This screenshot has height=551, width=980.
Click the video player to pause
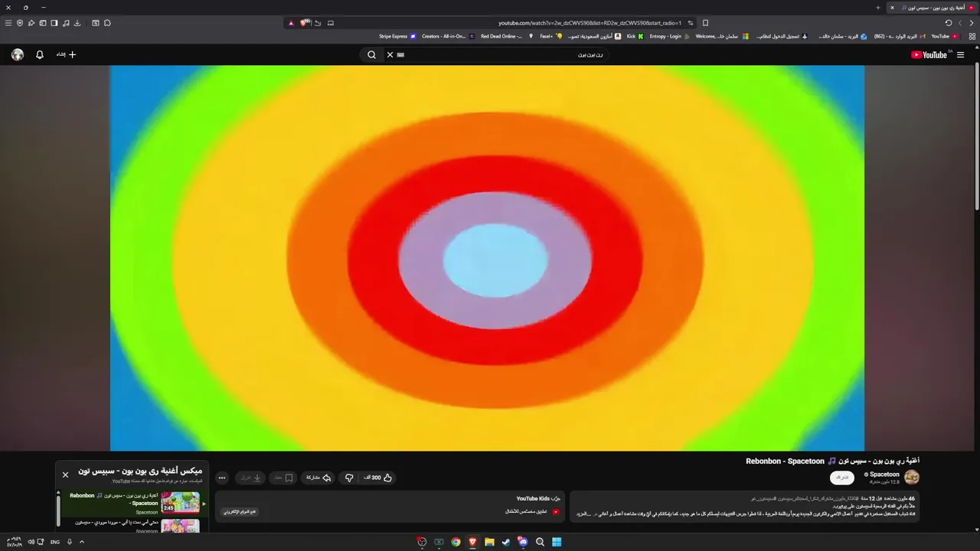488,258
